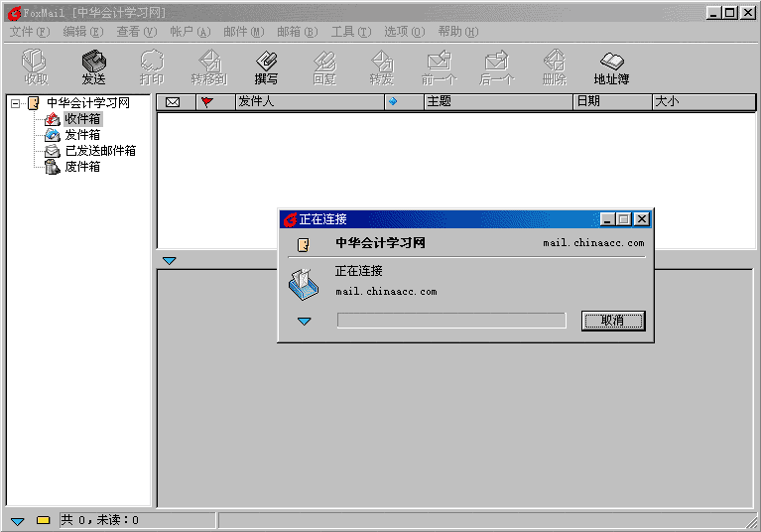
Task: Close the 正在连接 dialog
Action: (642, 219)
